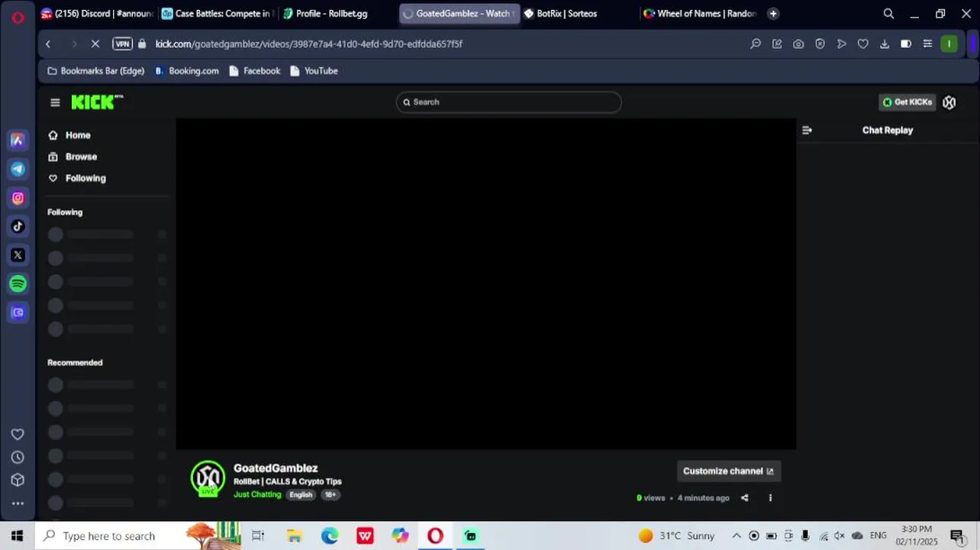
Task: Open the Facebook bookmark
Action: coord(255,71)
